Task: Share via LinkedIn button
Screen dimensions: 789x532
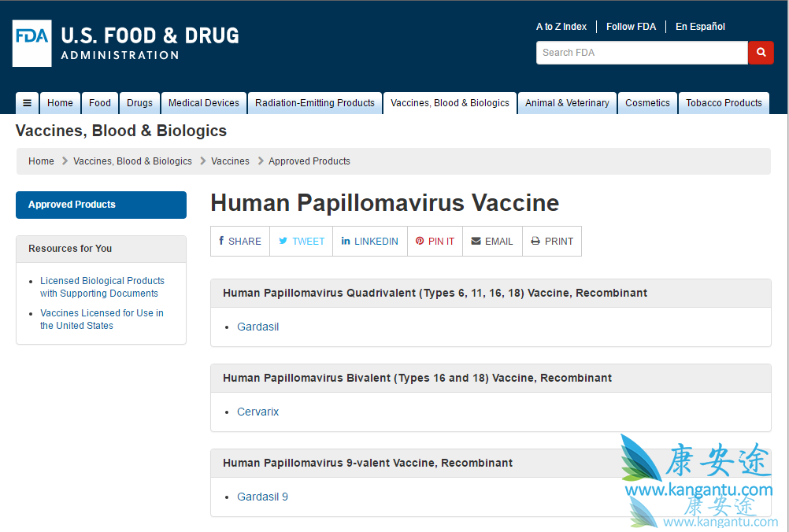Action: point(370,242)
